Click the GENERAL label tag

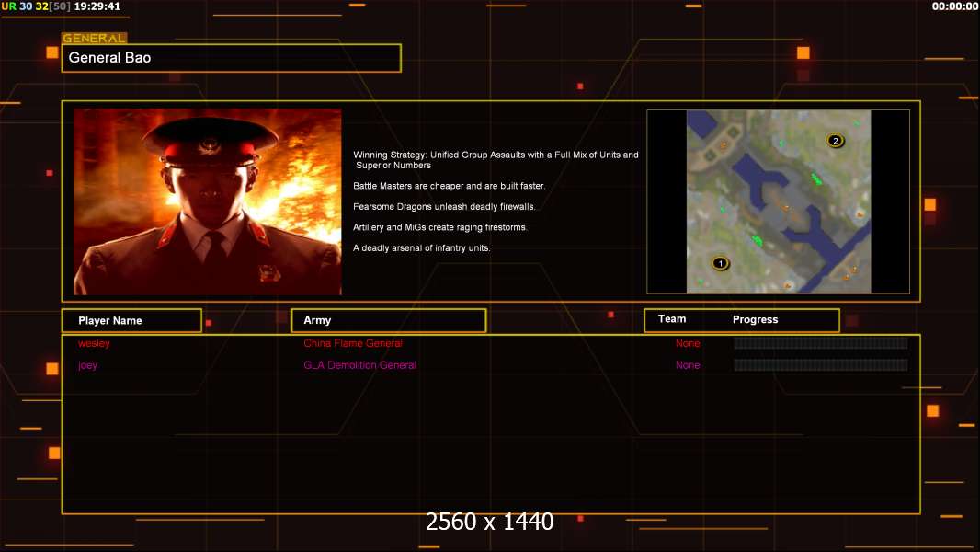(x=94, y=38)
